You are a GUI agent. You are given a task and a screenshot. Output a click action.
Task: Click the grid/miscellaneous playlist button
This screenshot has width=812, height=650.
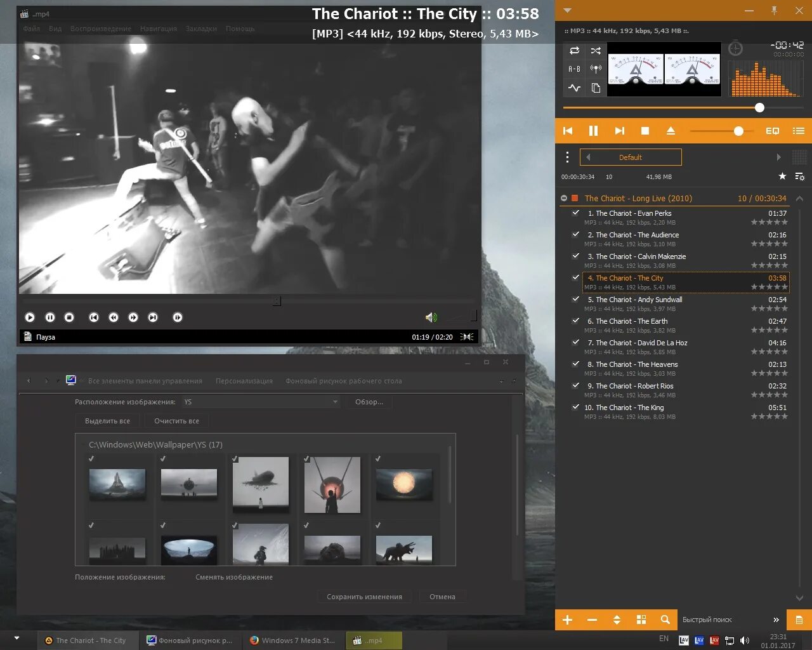point(641,620)
